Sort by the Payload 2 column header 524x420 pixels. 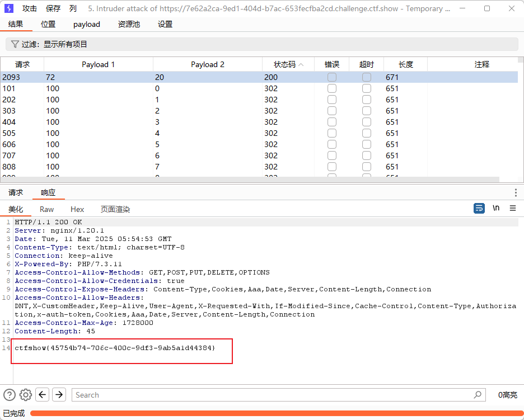(x=208, y=64)
